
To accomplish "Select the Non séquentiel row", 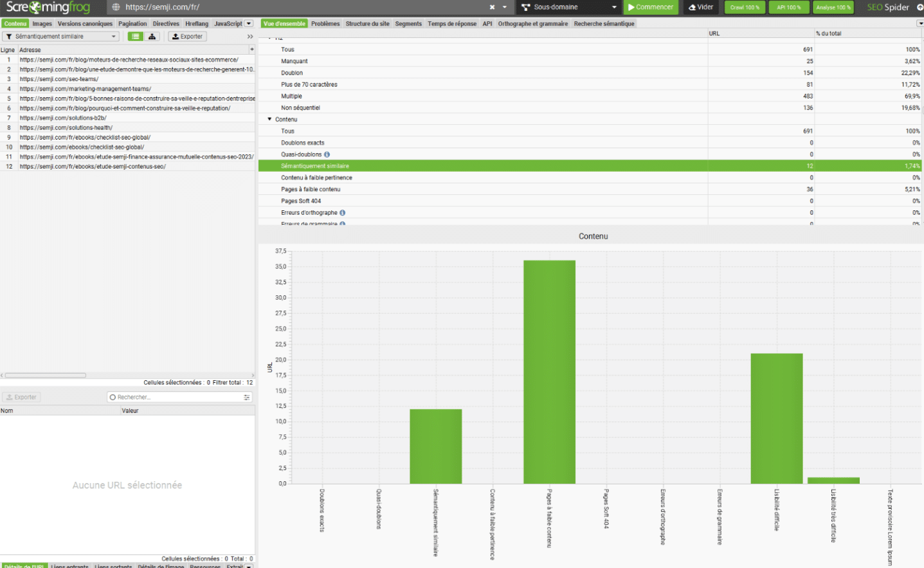I will tap(590, 107).
